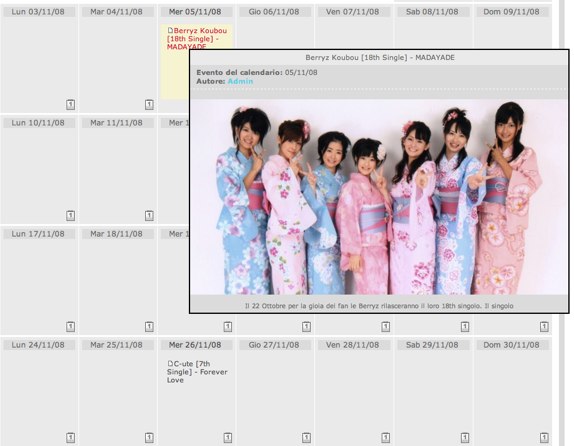Click the add-event icon in Gio 27/11/08 cell
Viewport: 574px width, 446px height.
[306, 438]
